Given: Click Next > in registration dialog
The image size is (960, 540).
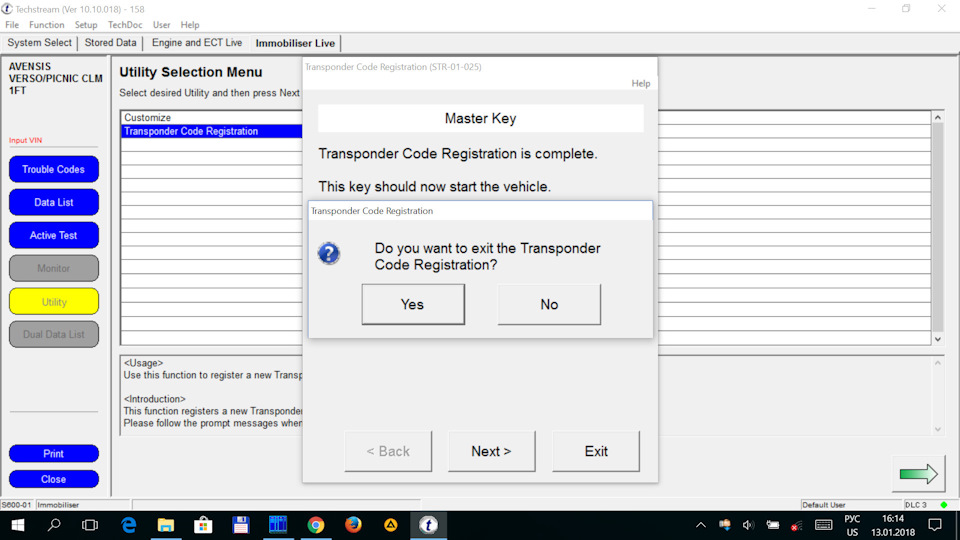Looking at the screenshot, I should point(491,451).
